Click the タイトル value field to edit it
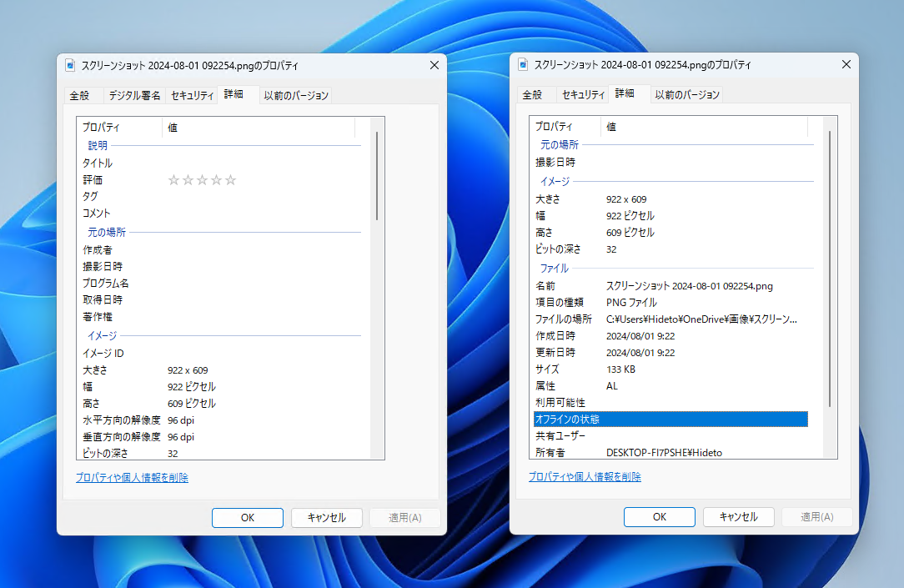 click(x=259, y=163)
